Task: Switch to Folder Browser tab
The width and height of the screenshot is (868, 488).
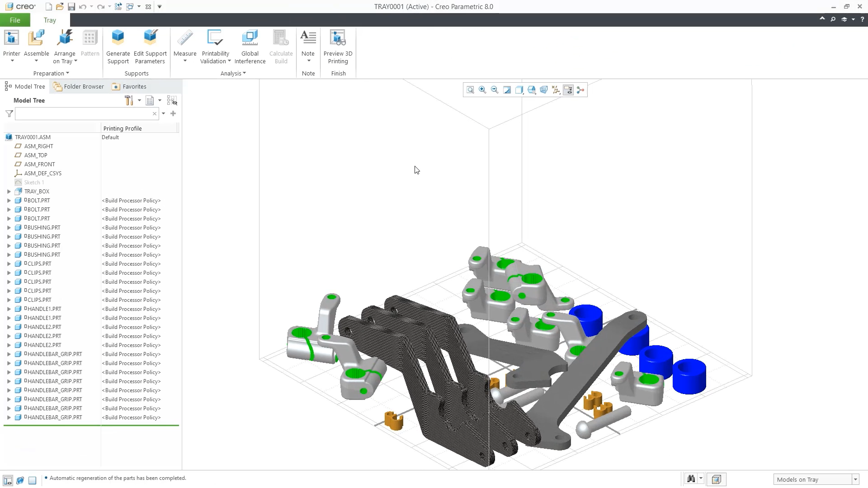Action: click(x=78, y=86)
